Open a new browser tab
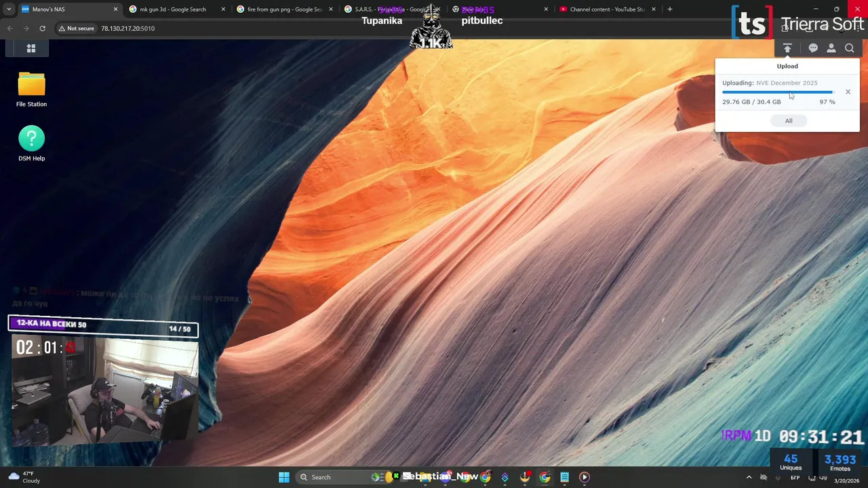The width and height of the screenshot is (868, 488). pos(670,9)
